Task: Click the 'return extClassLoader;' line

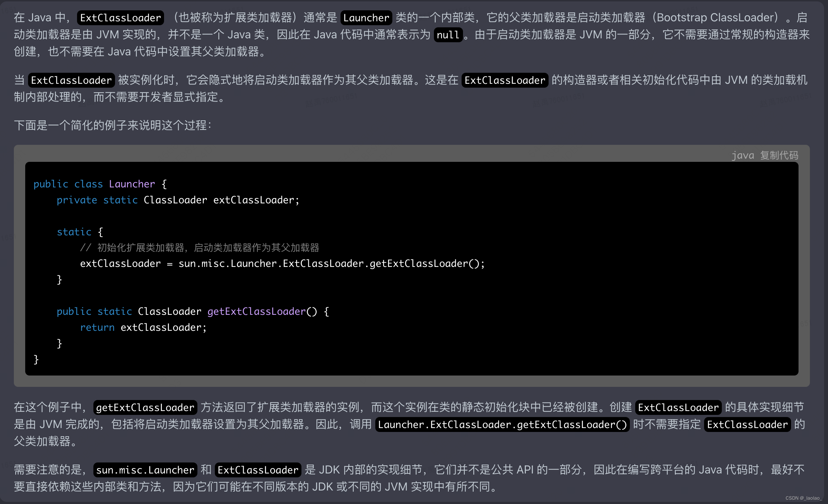Action: 143,327
